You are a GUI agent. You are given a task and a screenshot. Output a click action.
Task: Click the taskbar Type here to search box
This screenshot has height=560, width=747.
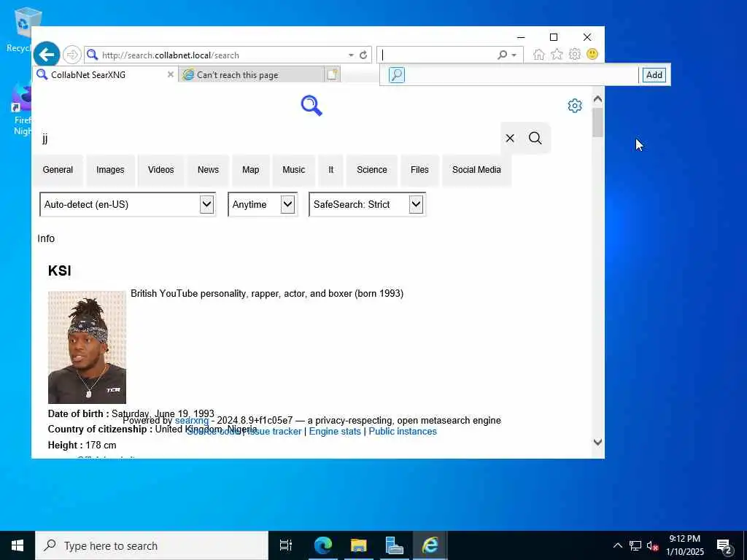[x=152, y=545]
